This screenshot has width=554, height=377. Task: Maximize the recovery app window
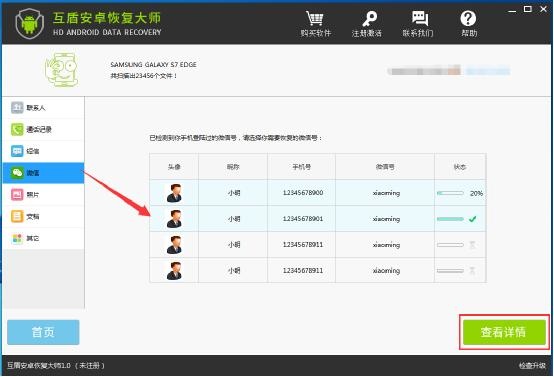click(528, 9)
